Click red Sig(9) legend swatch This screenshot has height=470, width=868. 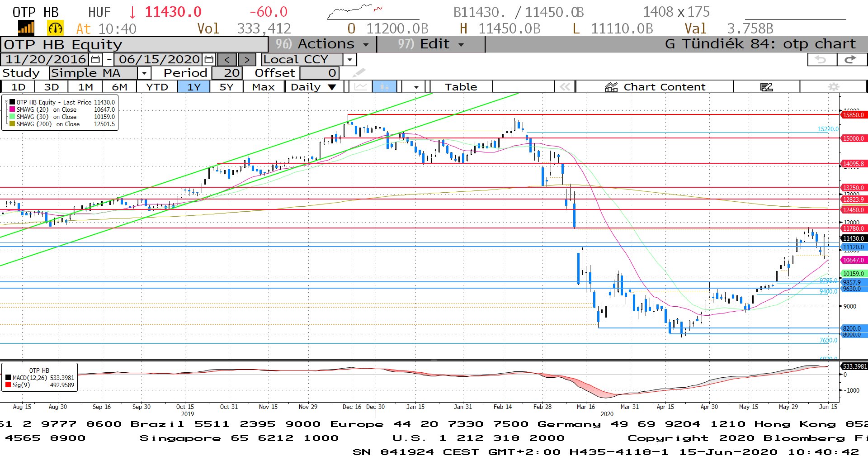8,385
